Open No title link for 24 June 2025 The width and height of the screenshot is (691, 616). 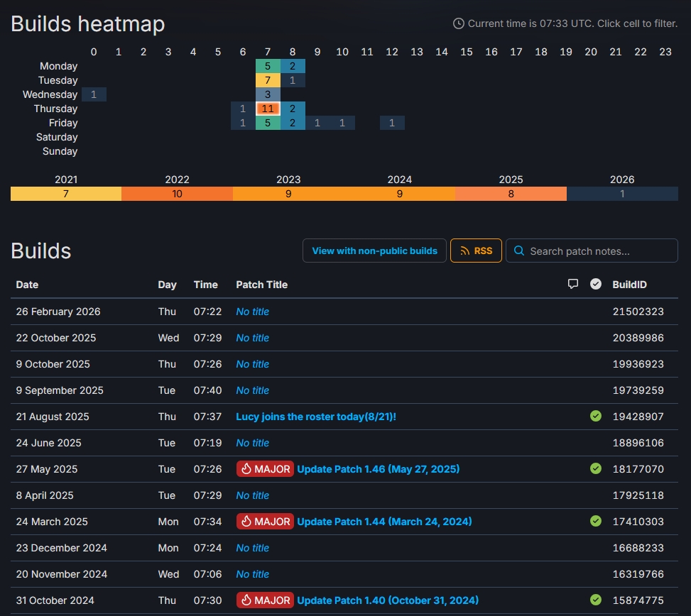pos(253,443)
